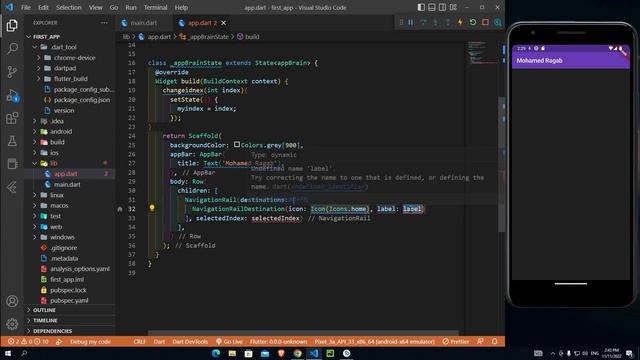Restart the debug session

pyautogui.click(x=473, y=22)
